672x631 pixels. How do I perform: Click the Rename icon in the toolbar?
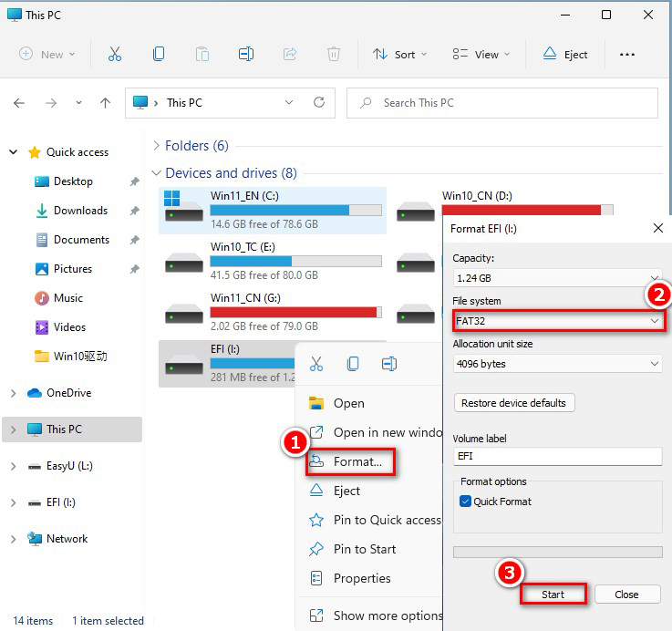point(246,54)
